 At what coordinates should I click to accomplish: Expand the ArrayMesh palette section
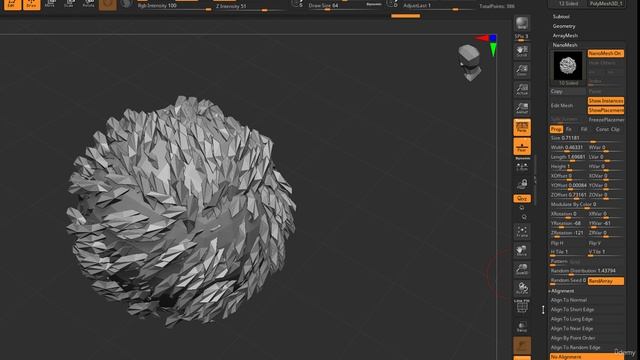click(x=565, y=36)
